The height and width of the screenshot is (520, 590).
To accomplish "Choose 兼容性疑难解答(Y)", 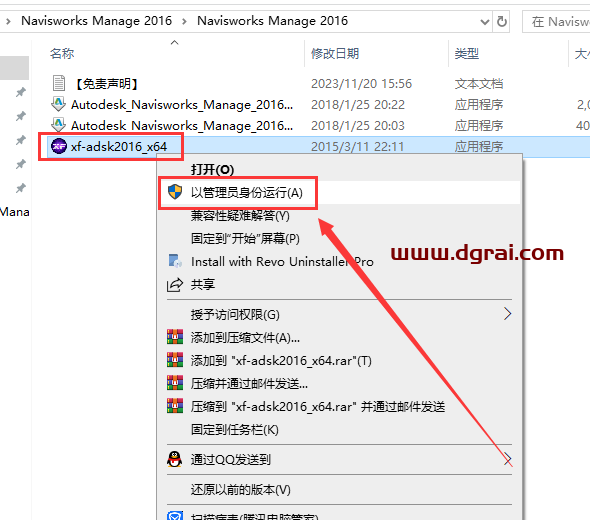I will point(240,216).
